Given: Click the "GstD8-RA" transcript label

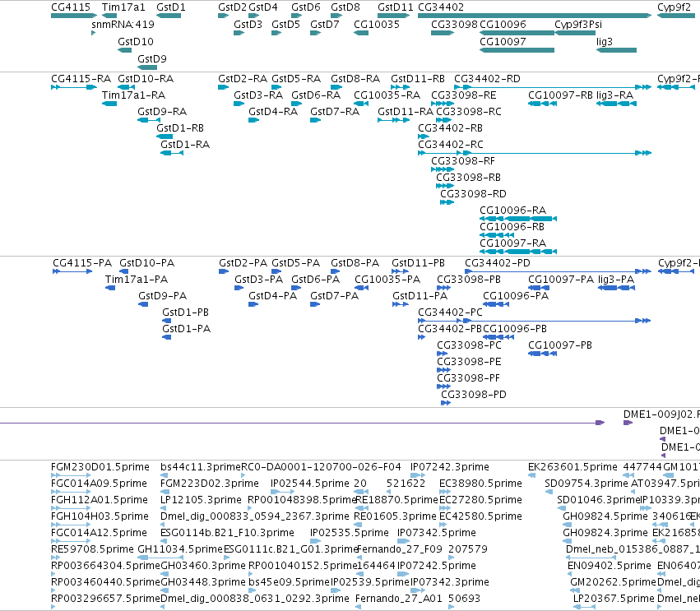Looking at the screenshot, I should [x=355, y=79].
